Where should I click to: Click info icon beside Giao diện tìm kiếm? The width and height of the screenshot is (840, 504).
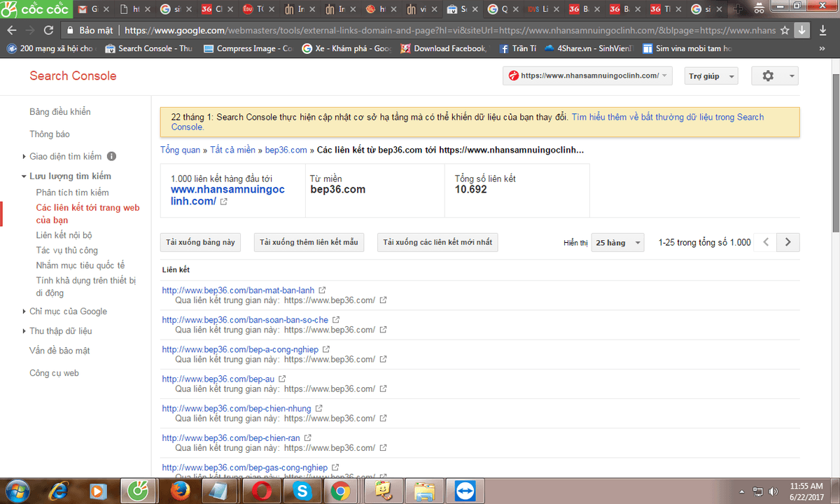click(x=111, y=157)
